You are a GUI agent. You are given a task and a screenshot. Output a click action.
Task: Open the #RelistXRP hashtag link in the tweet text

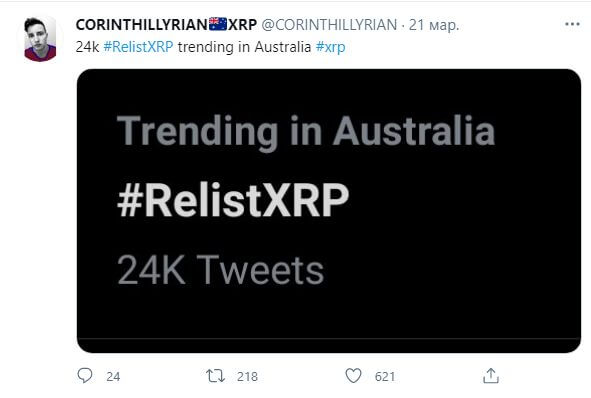[x=138, y=47]
